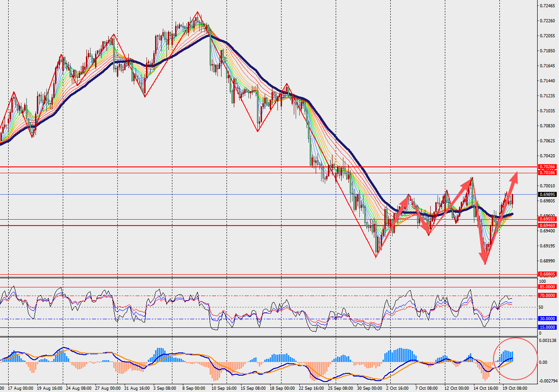
Task: Select the 25 Sep 08:00 time label
Action: [x=340, y=389]
